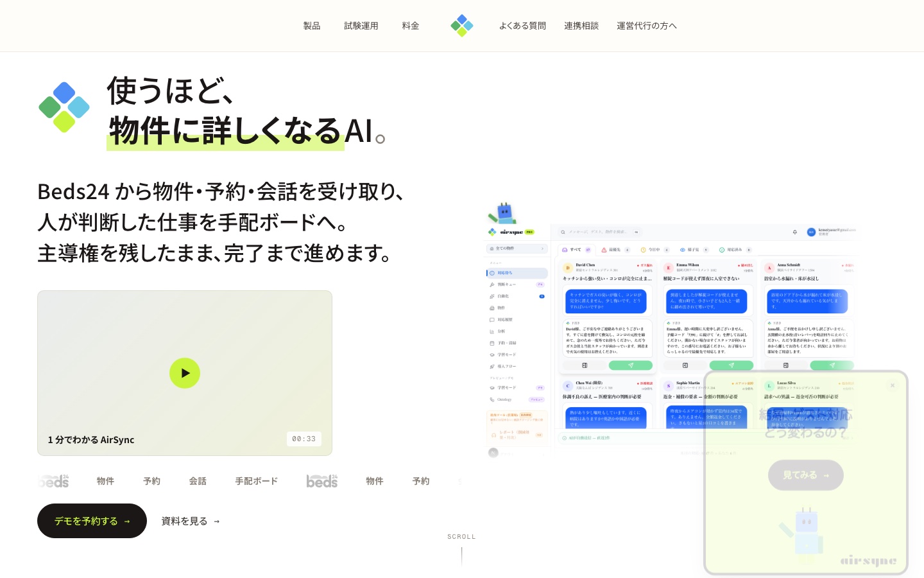This screenshot has height=578, width=924.
Task: Open 自動化 in the preview sidebar
Action: (x=517, y=296)
